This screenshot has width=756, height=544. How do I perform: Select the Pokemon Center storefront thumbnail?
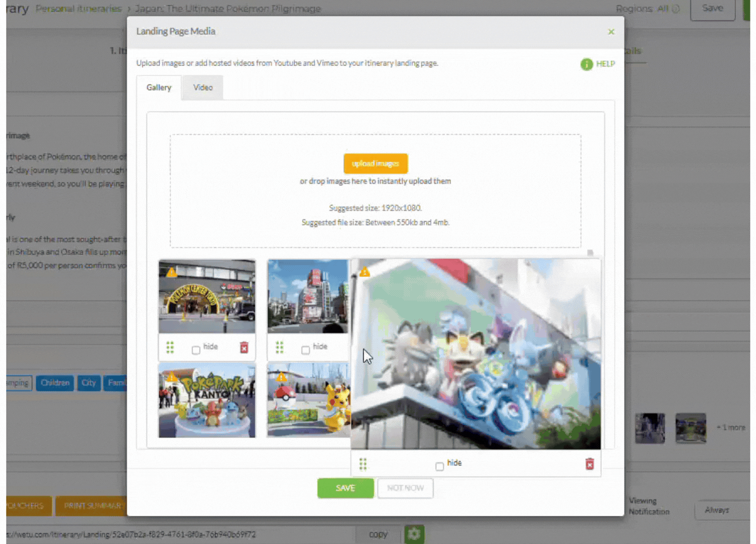point(207,297)
